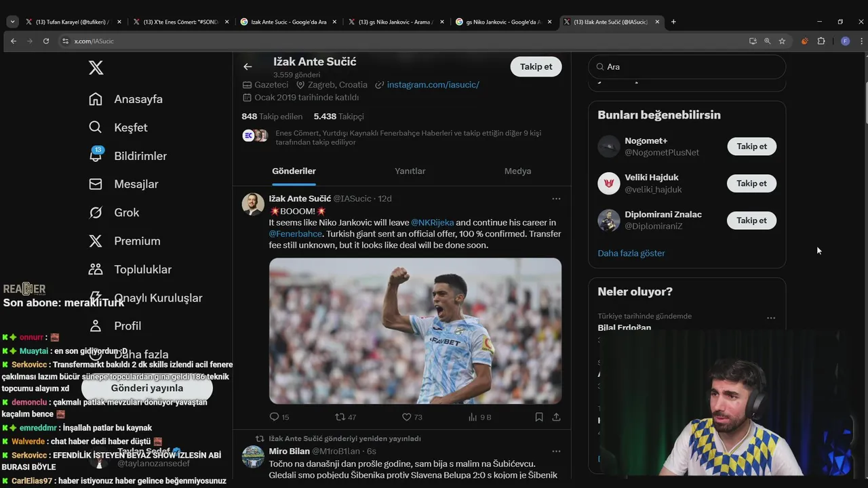Reload the browser page
The height and width of the screenshot is (488, 868).
coord(46,41)
